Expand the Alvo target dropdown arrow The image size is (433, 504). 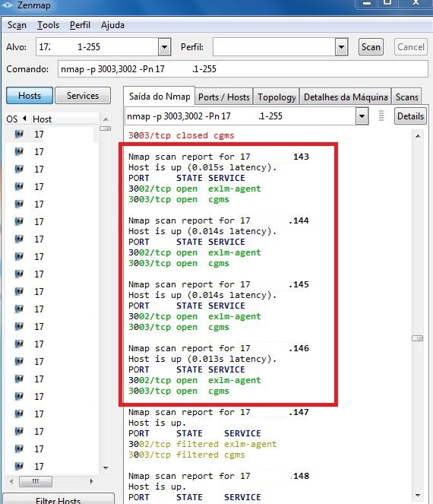164,47
